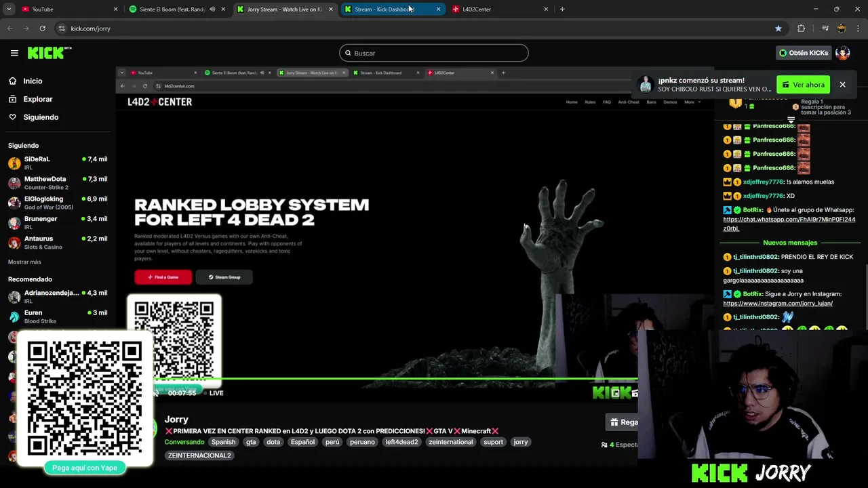Open the Chrome three-dot menu
This screenshot has width=868, height=488.
pyautogui.click(x=858, y=28)
